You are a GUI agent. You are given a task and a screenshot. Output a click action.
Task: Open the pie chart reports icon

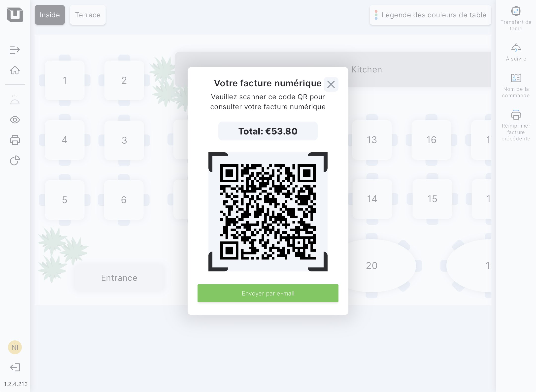[15, 161]
